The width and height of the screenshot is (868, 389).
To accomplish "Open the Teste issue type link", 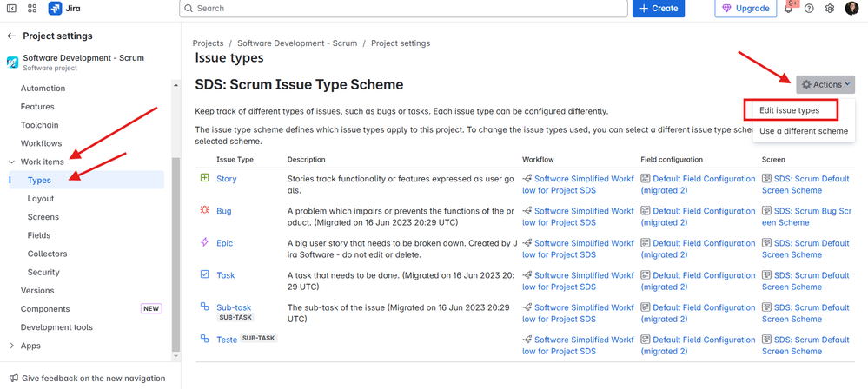I will (x=227, y=340).
